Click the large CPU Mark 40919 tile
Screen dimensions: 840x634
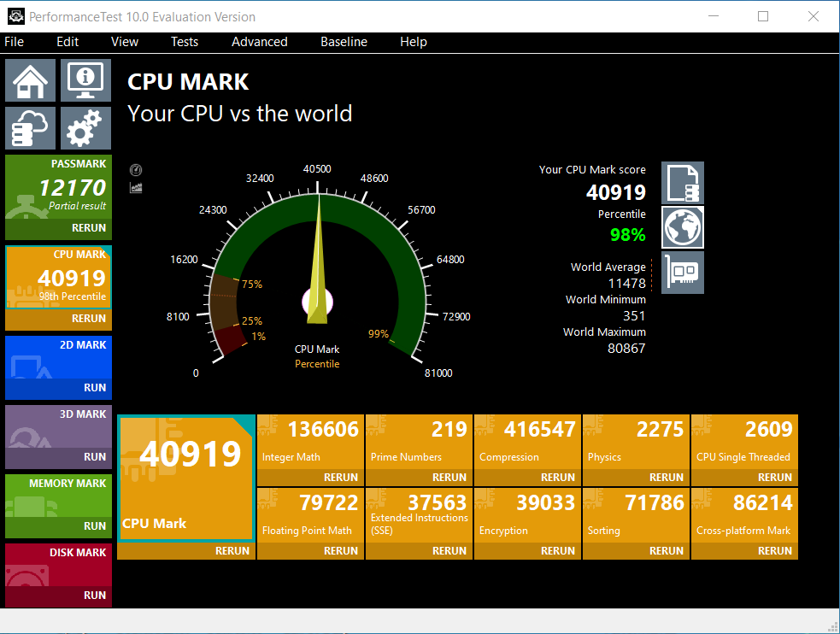(186, 478)
